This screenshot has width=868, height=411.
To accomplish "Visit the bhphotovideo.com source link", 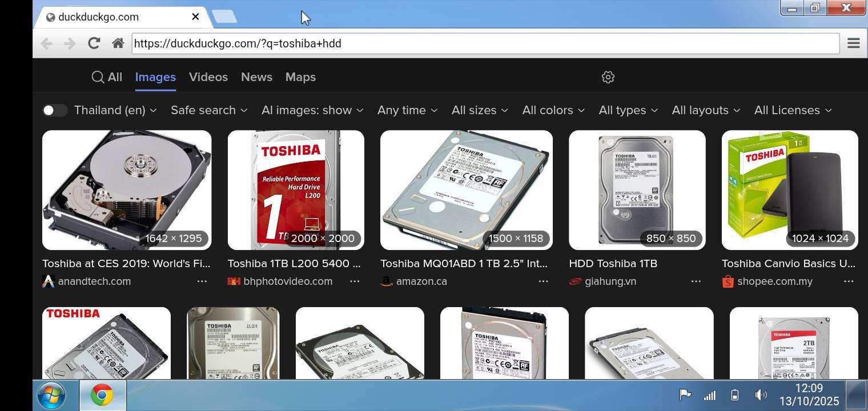I will click(288, 281).
